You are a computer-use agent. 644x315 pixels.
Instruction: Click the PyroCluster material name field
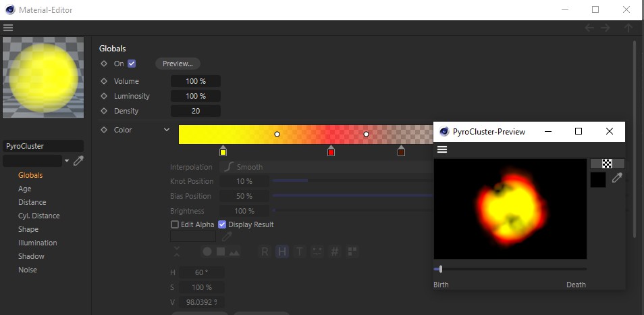43,146
